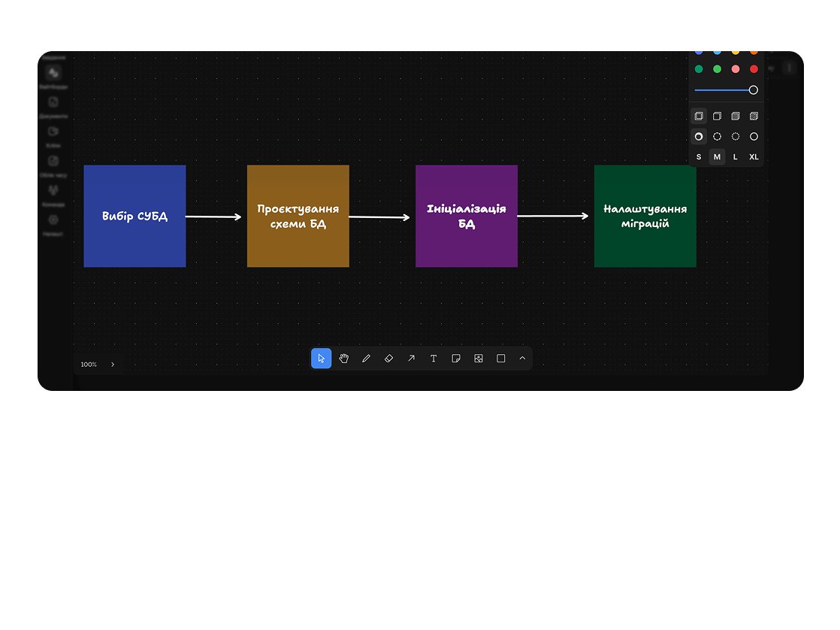Select the Hand pan tool

[343, 359]
